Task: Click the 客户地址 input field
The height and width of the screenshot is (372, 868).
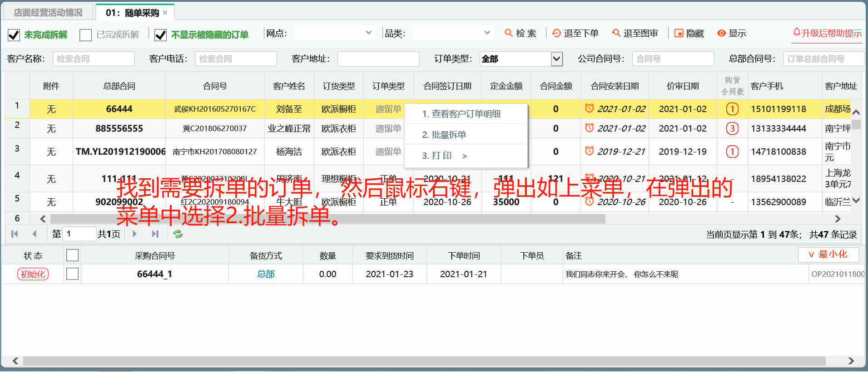Action: pyautogui.click(x=378, y=59)
